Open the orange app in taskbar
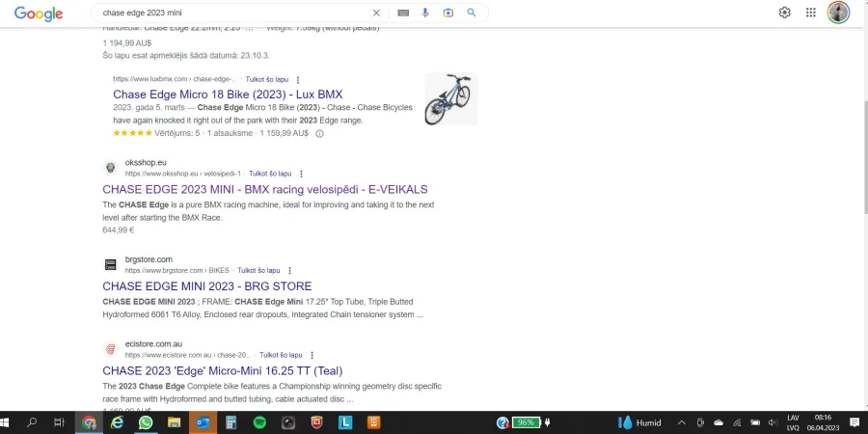 coord(373,423)
